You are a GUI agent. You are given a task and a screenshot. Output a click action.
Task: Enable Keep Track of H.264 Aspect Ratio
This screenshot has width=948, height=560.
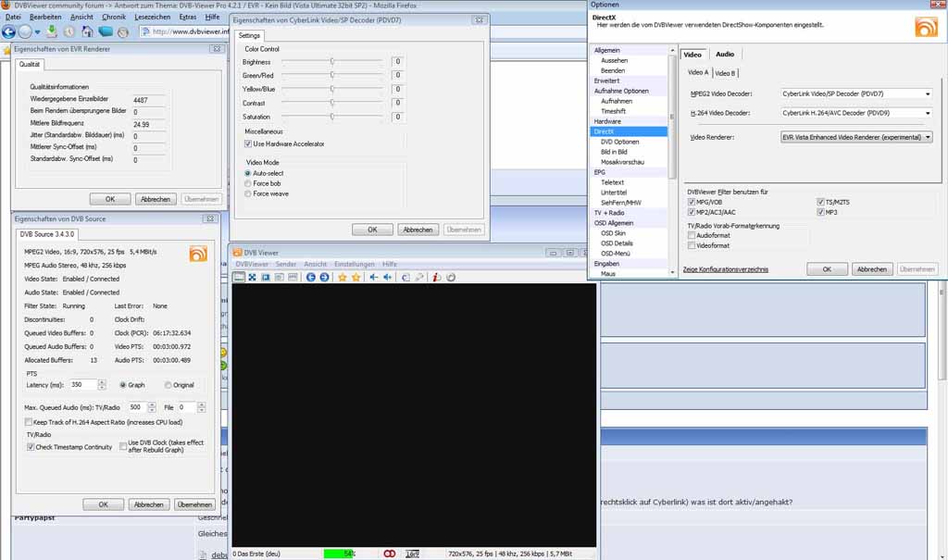tap(29, 422)
